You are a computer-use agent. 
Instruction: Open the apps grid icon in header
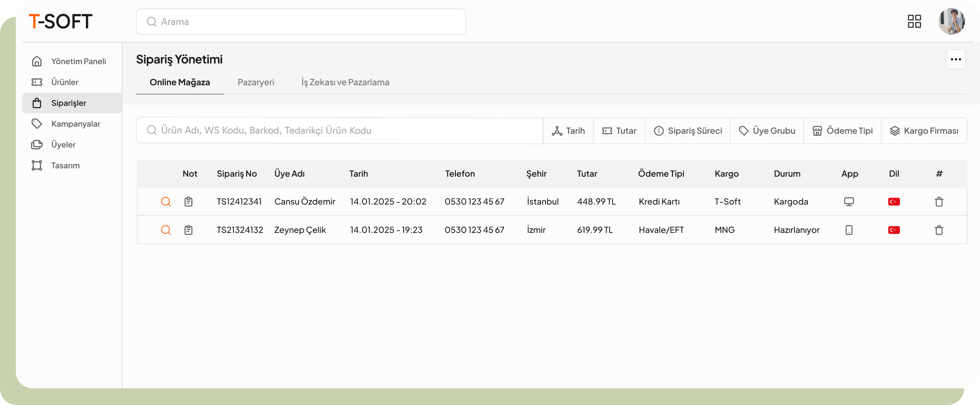point(914,21)
